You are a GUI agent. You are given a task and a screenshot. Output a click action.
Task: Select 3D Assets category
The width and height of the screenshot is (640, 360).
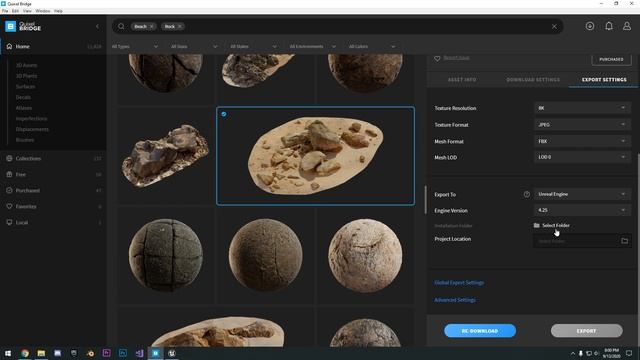pyautogui.click(x=27, y=65)
